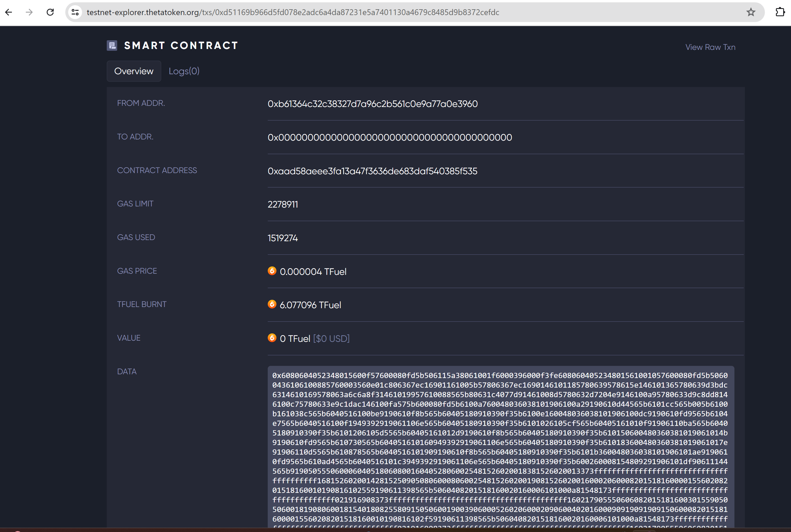Click the browser forward arrow

coord(30,12)
